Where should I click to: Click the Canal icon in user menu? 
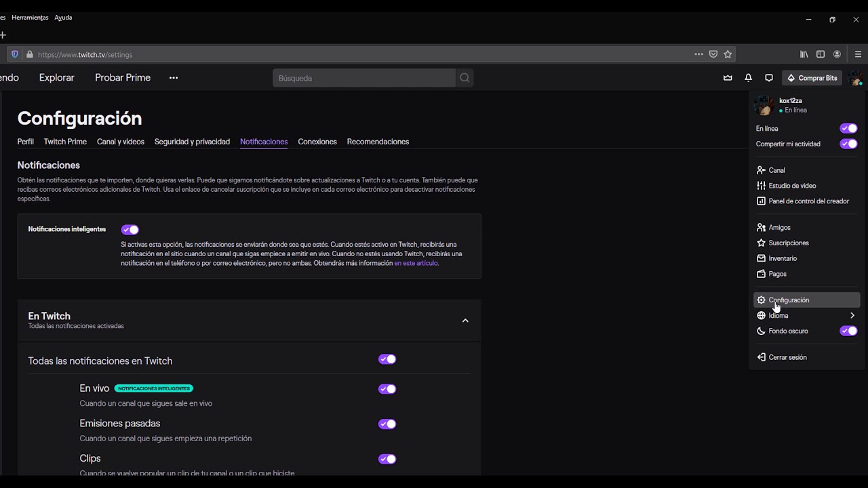point(761,170)
